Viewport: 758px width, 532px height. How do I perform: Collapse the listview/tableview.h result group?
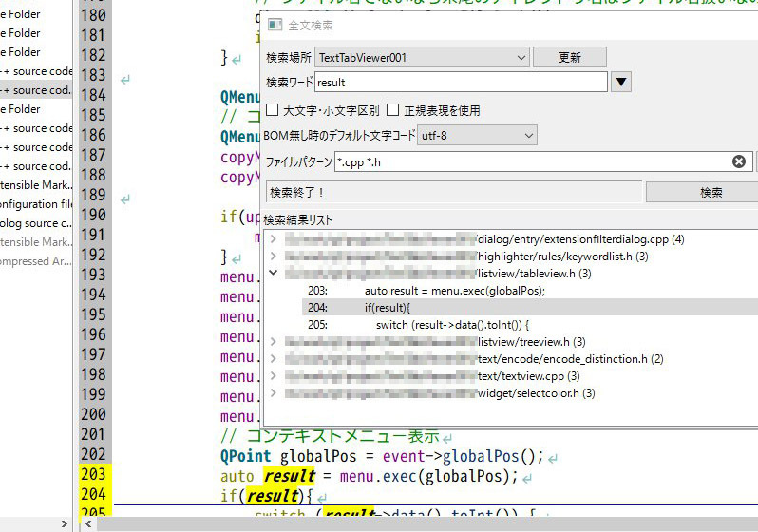click(274, 274)
